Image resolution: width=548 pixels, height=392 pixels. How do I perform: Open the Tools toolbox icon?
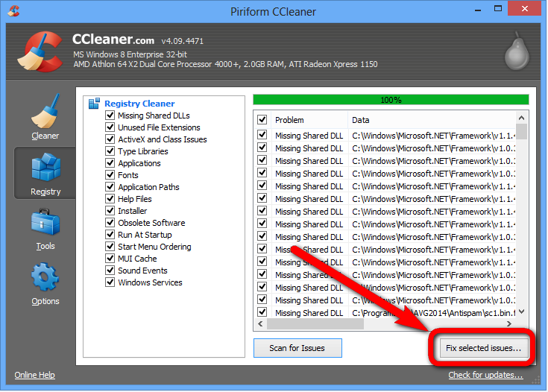[x=45, y=222]
